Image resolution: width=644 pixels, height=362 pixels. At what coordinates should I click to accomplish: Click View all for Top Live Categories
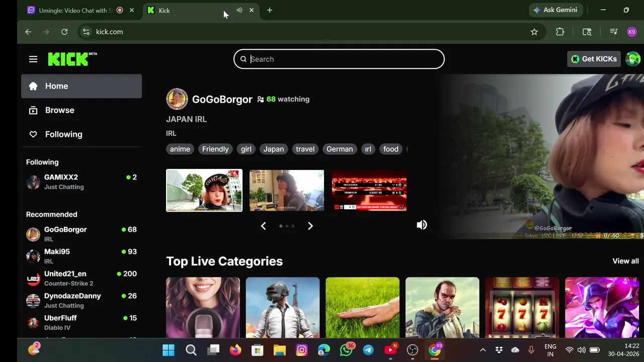pos(625,261)
